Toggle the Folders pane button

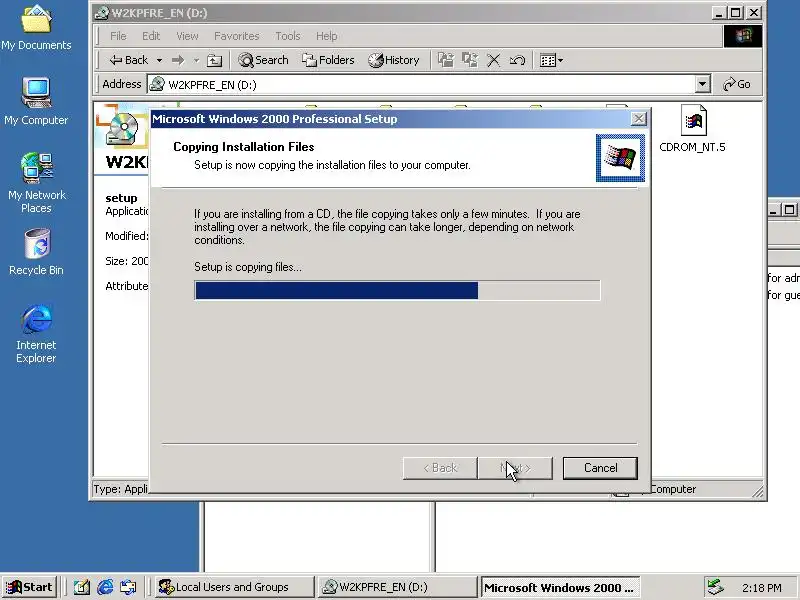328,60
